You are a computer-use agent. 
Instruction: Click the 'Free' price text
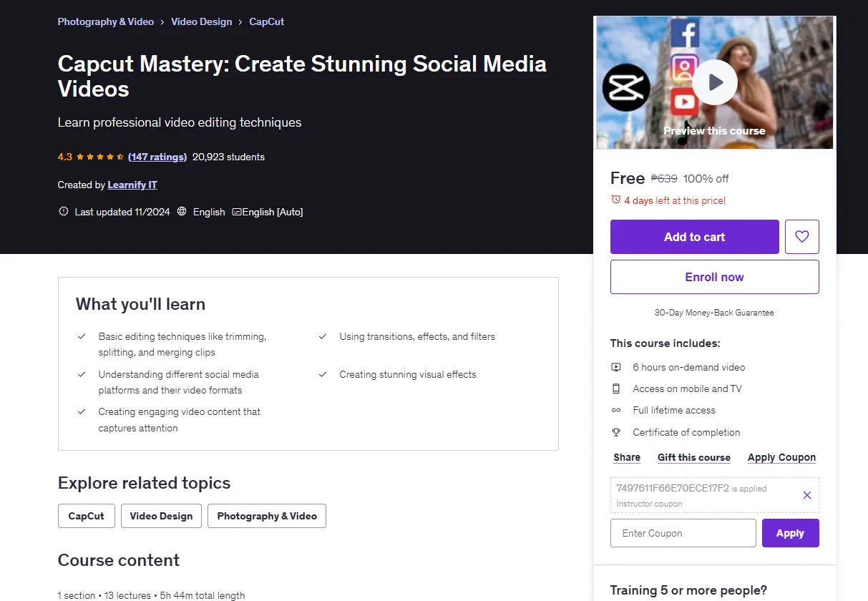[628, 178]
